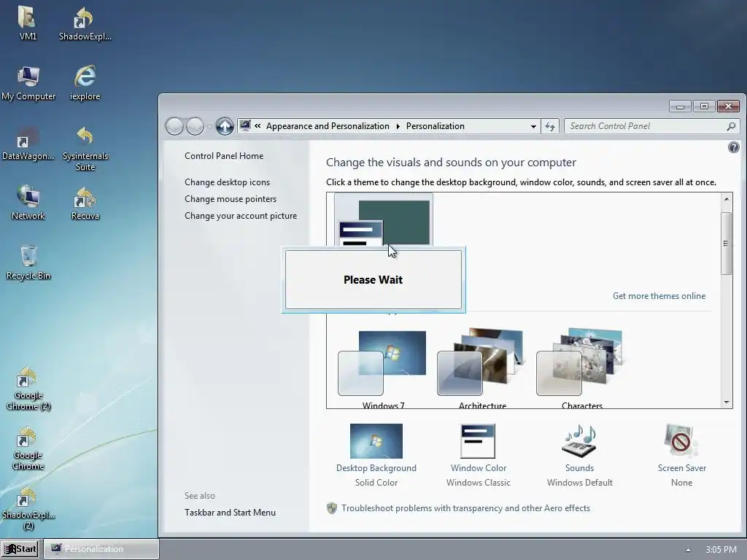This screenshot has width=747, height=560.
Task: Open the ShadowExpl... (2) desktop shortcut
Action: (28, 508)
